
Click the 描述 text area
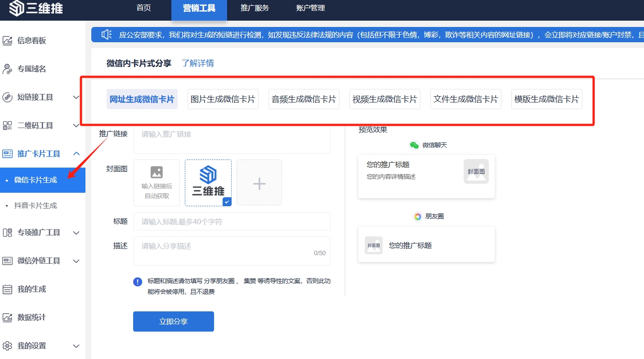232,251
